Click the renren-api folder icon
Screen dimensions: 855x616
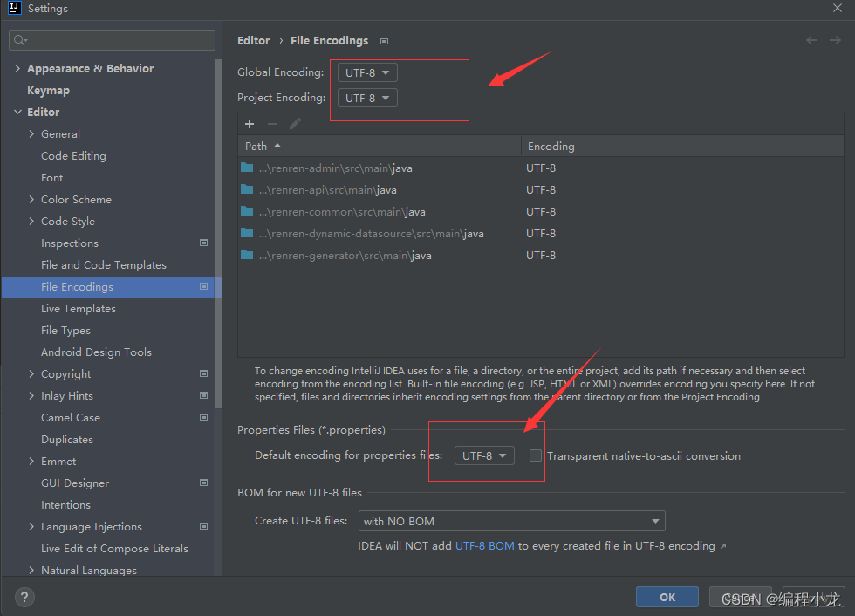[247, 189]
